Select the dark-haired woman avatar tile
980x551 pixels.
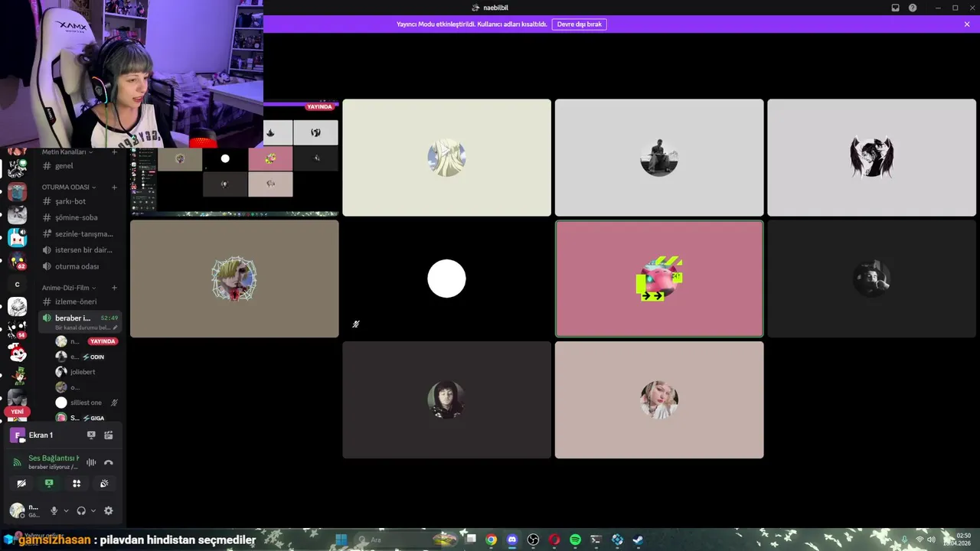pos(446,400)
